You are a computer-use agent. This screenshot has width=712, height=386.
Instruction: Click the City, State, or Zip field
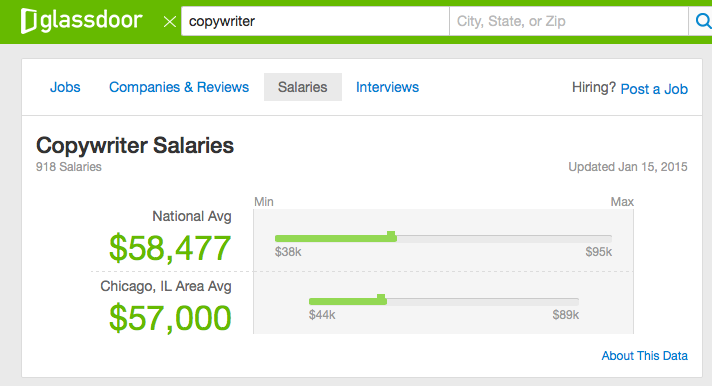(x=569, y=21)
